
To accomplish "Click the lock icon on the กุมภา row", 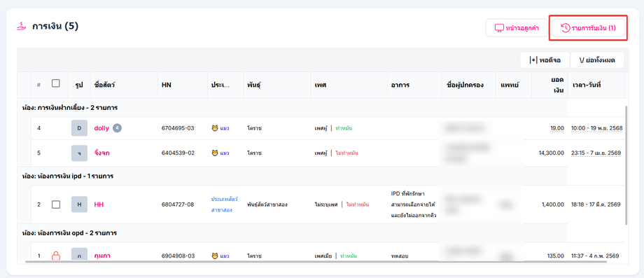I will pos(56,256).
